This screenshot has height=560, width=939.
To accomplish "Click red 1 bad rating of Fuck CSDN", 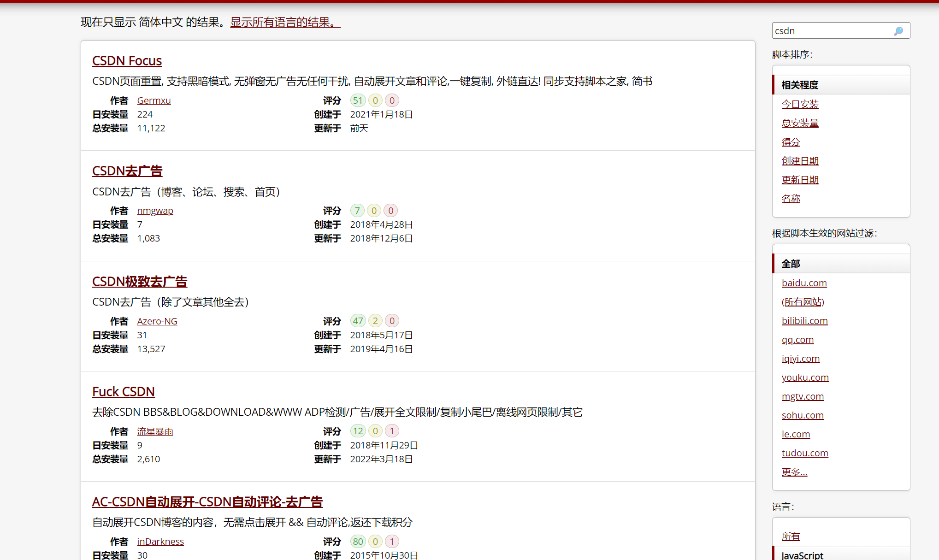I will coord(392,431).
